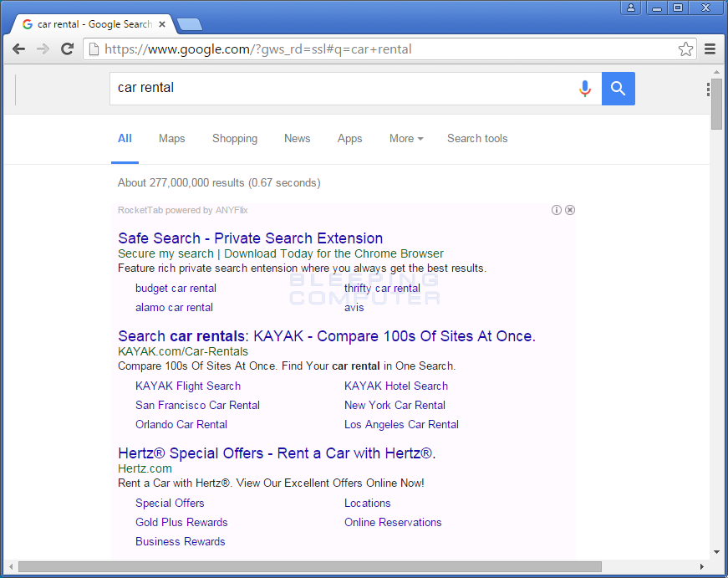Click the horizontal scrollbar right arrow
This screenshot has width=728, height=578.
pos(702,567)
